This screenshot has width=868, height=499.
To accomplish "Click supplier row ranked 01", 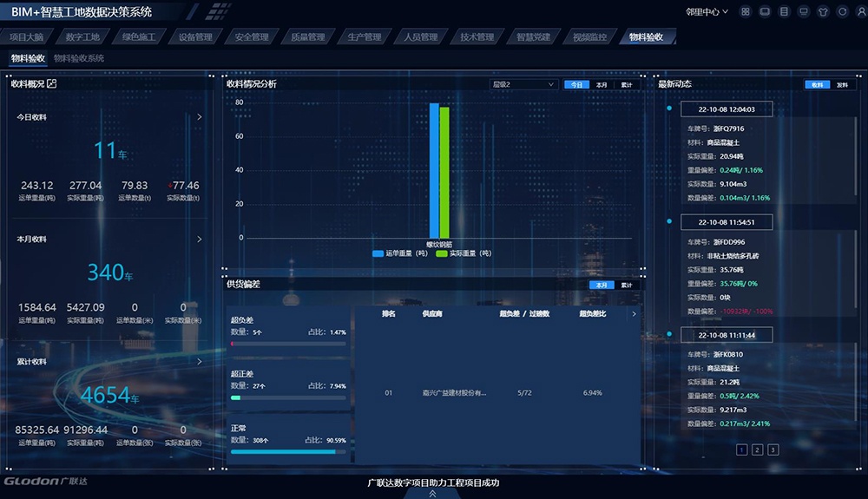I will (x=493, y=393).
